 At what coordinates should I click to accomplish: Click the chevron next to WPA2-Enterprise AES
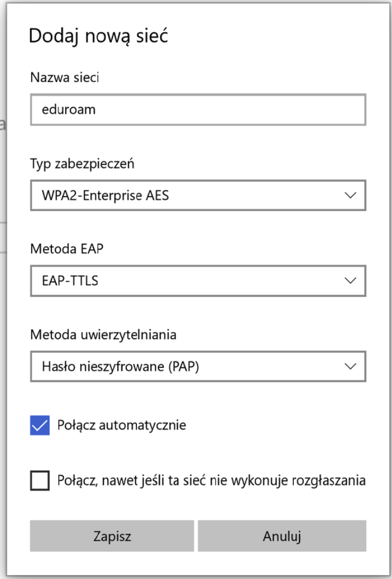click(x=350, y=195)
